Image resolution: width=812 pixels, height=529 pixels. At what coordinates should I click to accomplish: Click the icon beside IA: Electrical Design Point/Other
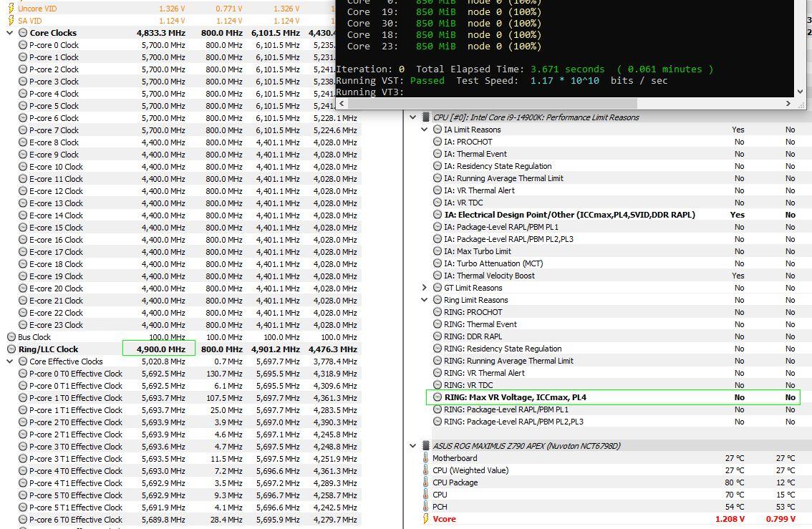coord(438,215)
